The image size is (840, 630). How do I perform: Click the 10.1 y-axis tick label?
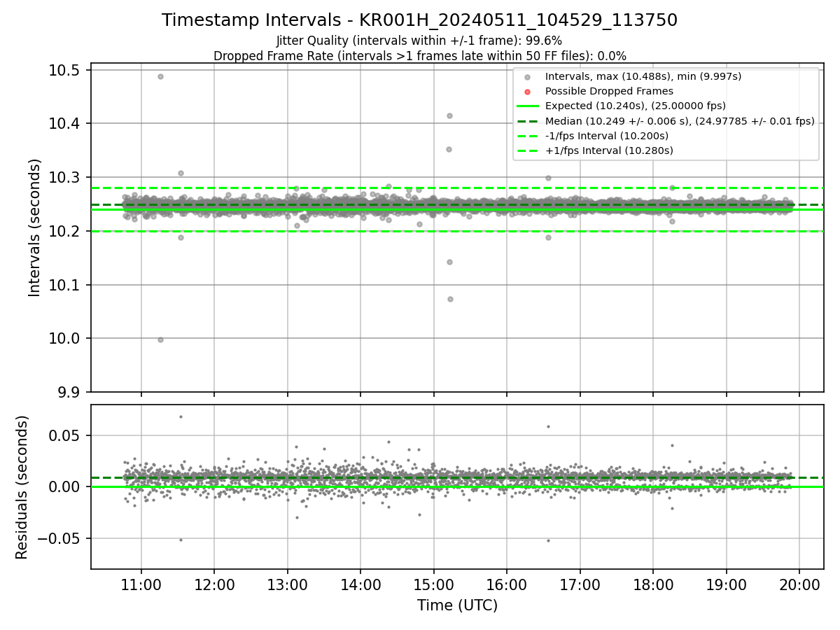pos(66,285)
